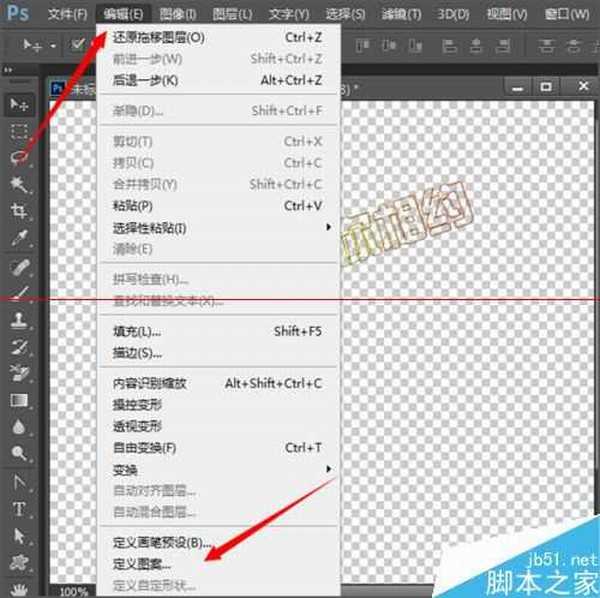Select the Hand tool
The image size is (600, 598).
coord(19,590)
